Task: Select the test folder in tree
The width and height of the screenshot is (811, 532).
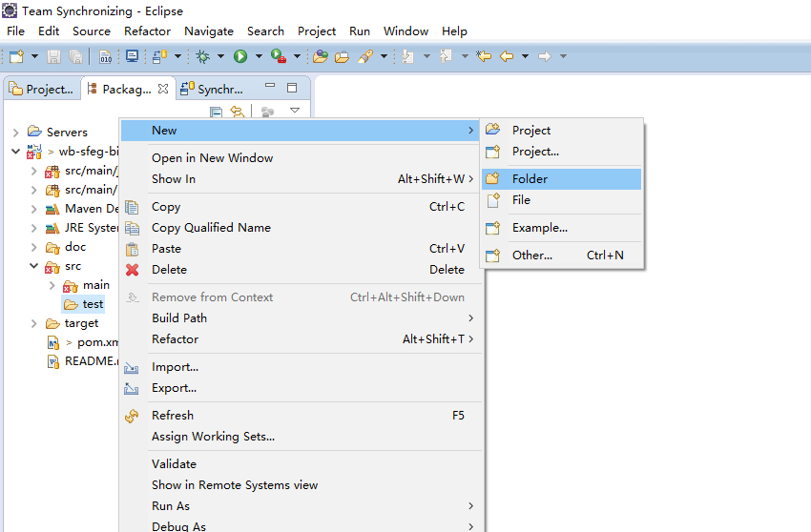Action: (x=83, y=304)
